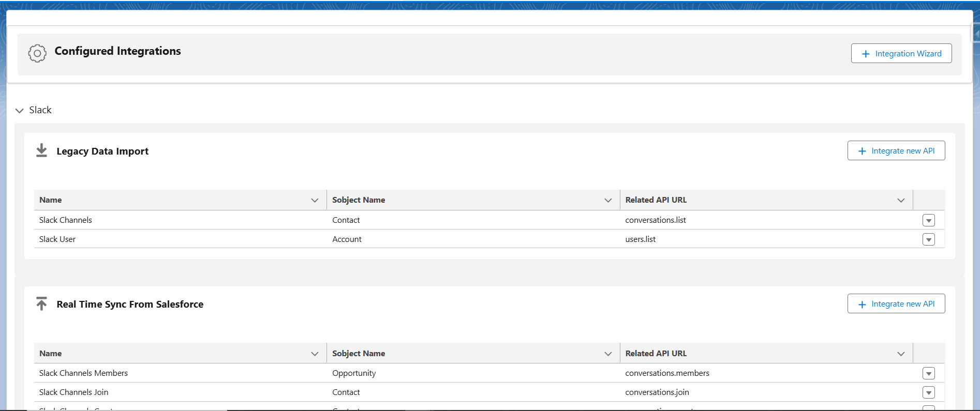The width and height of the screenshot is (980, 411).
Task: Click the Configured Integrations gear icon
Action: (x=37, y=53)
